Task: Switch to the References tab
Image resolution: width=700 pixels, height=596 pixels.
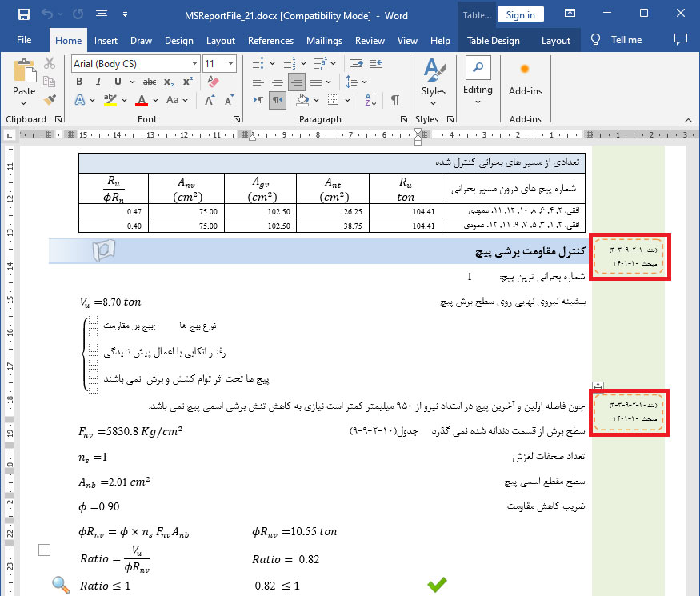Action: pos(270,40)
